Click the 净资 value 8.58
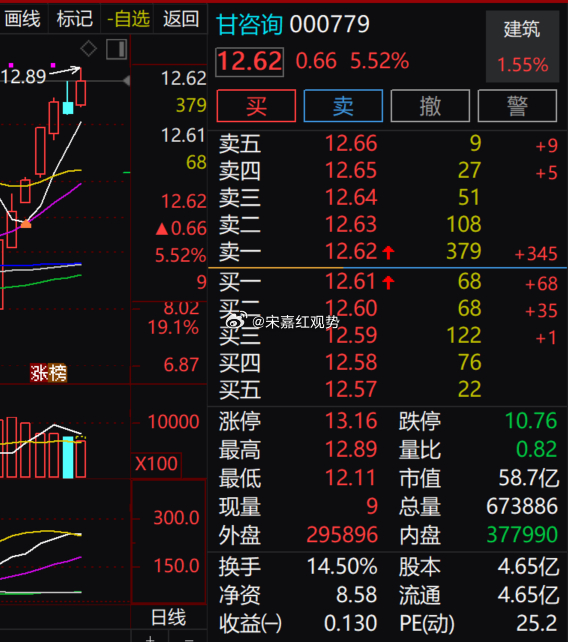Image resolution: width=568 pixels, height=642 pixels. 356,595
